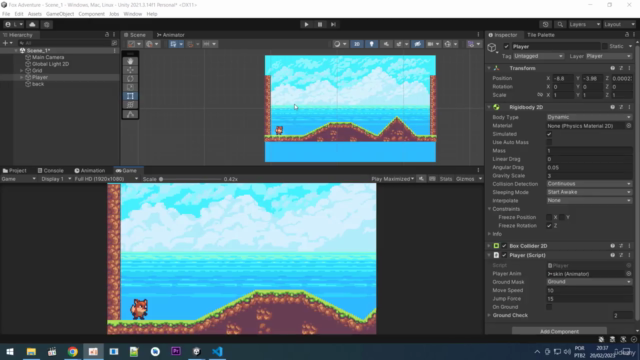Switch to the Animation tab
640x360 pixels.
tap(90, 171)
